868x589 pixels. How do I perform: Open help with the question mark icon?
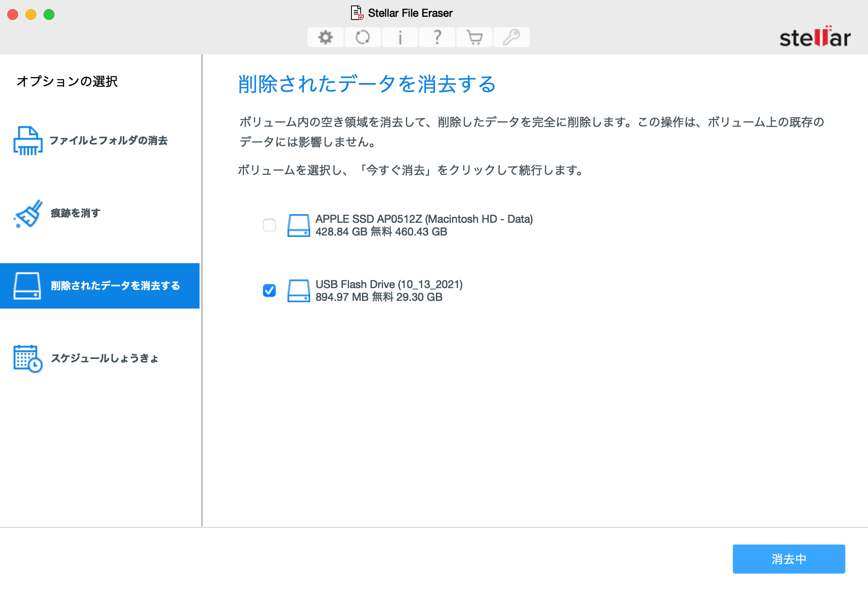coord(437,37)
